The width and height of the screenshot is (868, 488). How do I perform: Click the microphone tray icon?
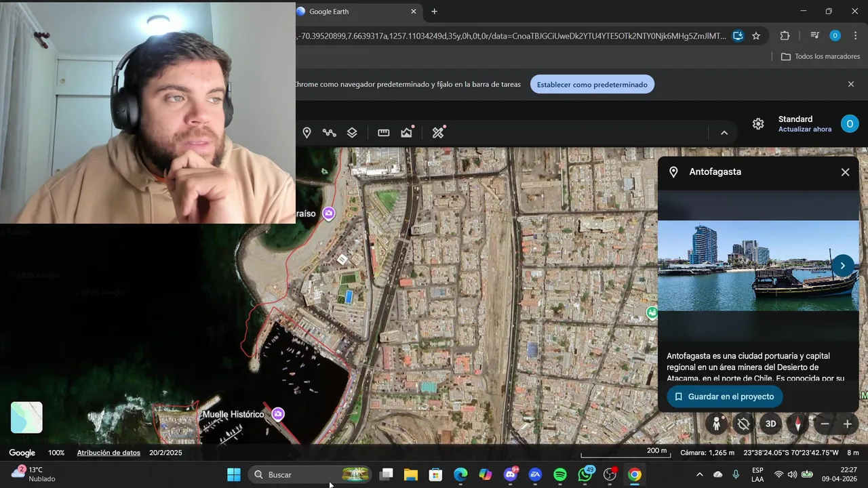click(736, 474)
